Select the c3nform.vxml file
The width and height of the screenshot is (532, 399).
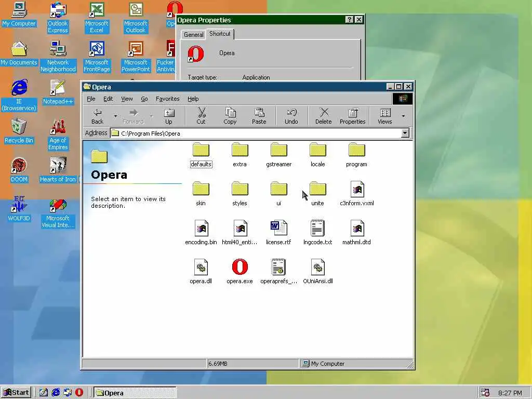pyautogui.click(x=356, y=194)
